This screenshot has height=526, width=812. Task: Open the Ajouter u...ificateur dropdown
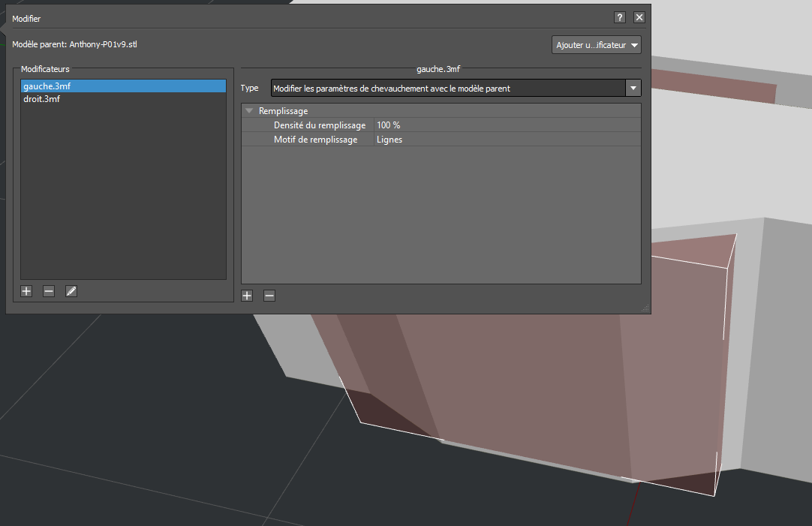pos(597,45)
